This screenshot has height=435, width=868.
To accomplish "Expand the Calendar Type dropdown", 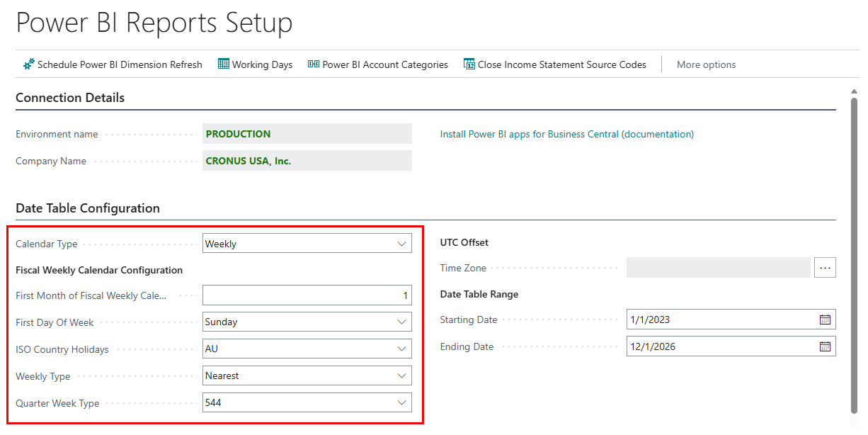I will coord(401,244).
